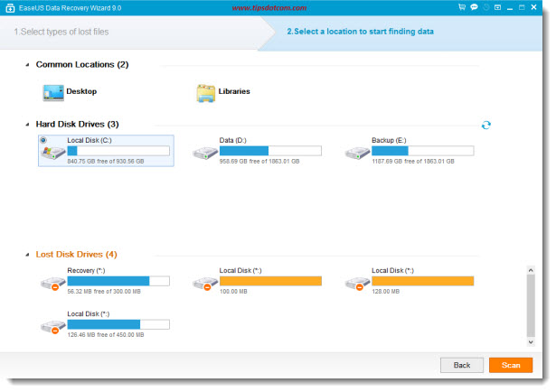Viewport: 556px width, 392px height.
Task: Click the lost drives scroll down arrow
Action: click(x=531, y=342)
